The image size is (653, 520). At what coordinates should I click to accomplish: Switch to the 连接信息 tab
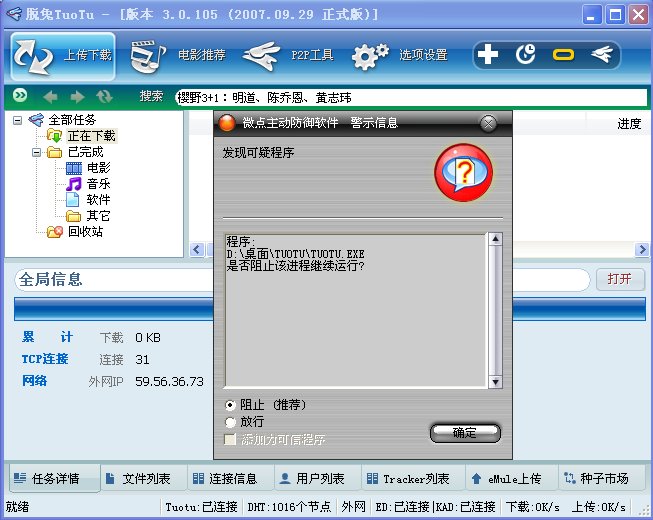pyautogui.click(x=231, y=478)
